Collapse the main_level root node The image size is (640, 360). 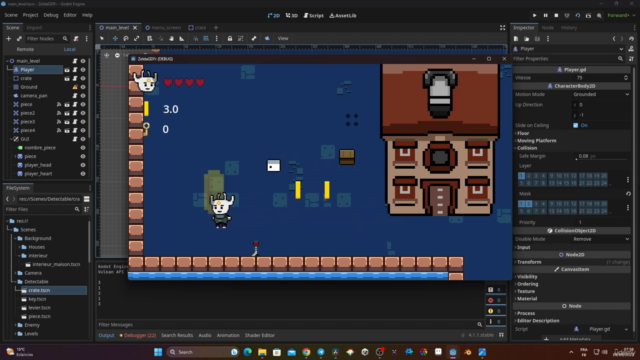(7, 61)
